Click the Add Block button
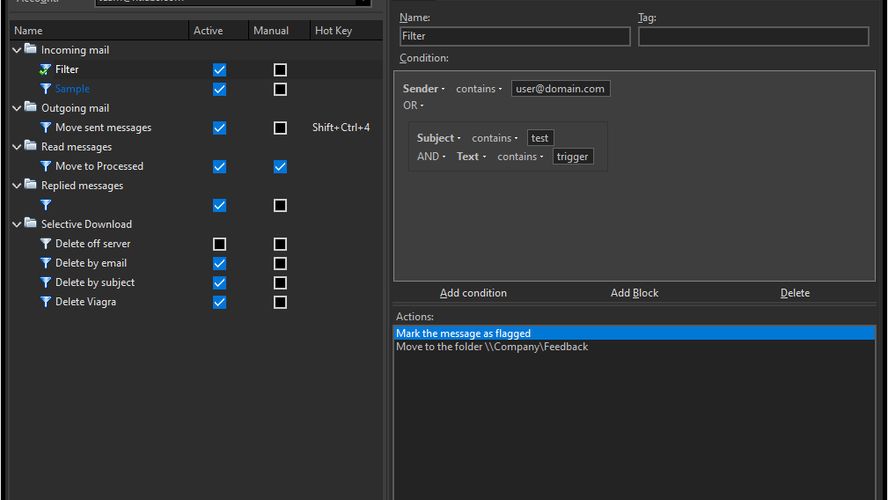888x500 pixels. 634,293
